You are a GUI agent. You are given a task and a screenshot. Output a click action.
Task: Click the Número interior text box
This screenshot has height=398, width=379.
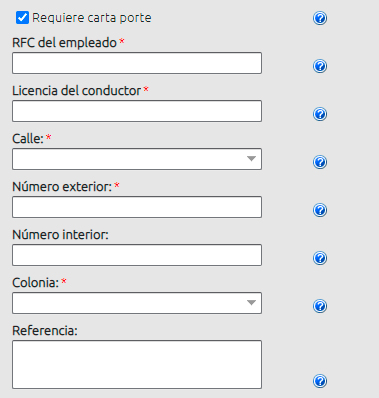click(137, 255)
